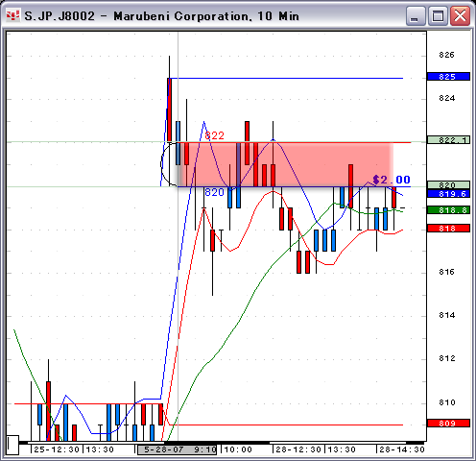The height and width of the screenshot is (461, 476).
Task: Click the 28-14:30 time axis label
Action: (402, 449)
